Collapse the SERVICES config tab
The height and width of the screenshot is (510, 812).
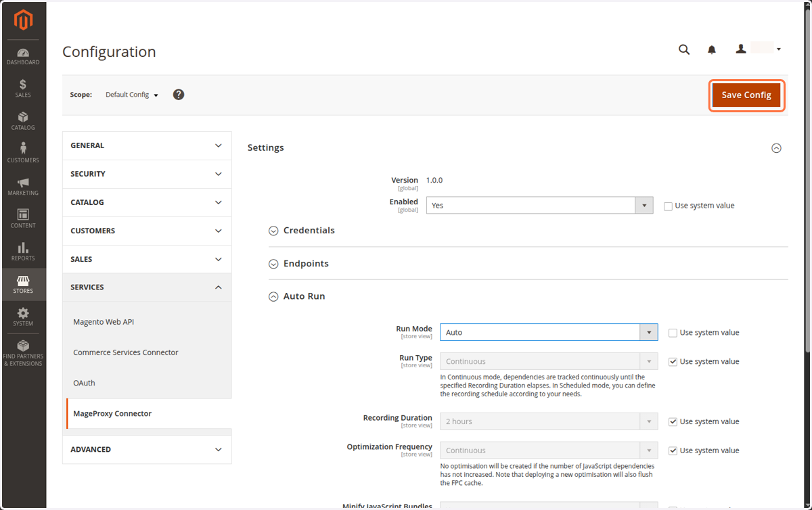point(147,287)
